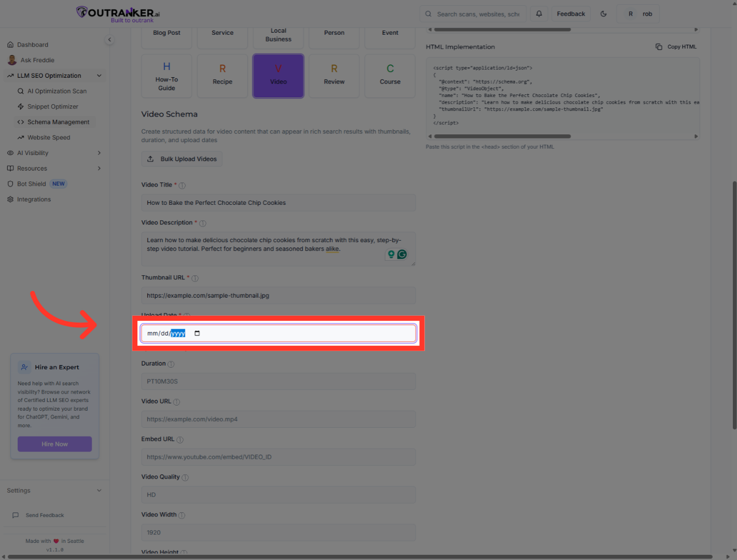Screen dimensions: 737x560
Task: Click the Bulk Upload Videos button
Action: coord(182,159)
